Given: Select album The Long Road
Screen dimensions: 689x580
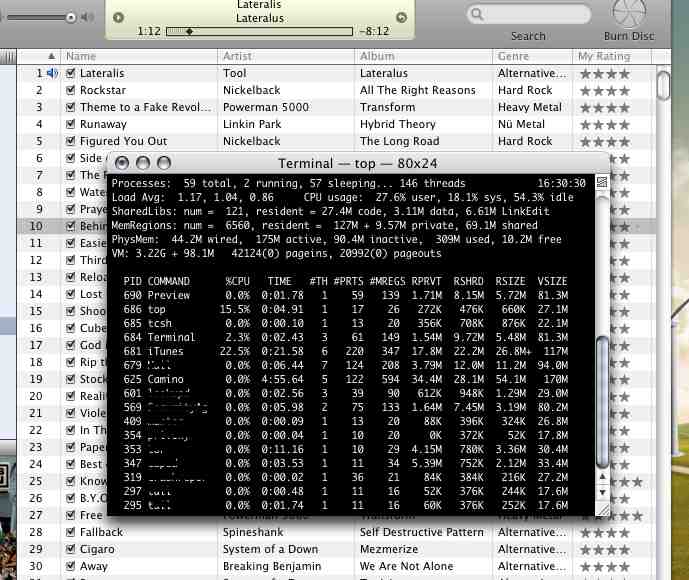Looking at the screenshot, I should (x=399, y=141).
